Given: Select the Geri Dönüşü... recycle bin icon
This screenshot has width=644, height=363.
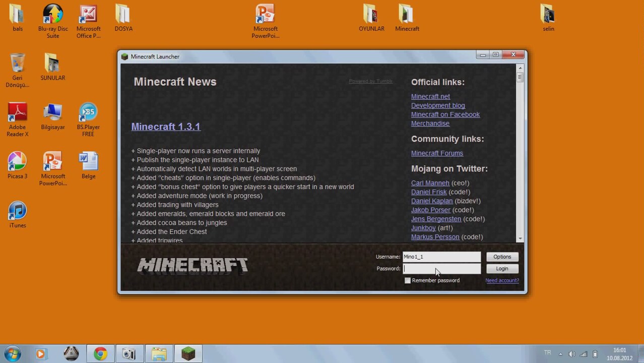Looking at the screenshot, I should click(x=18, y=70).
